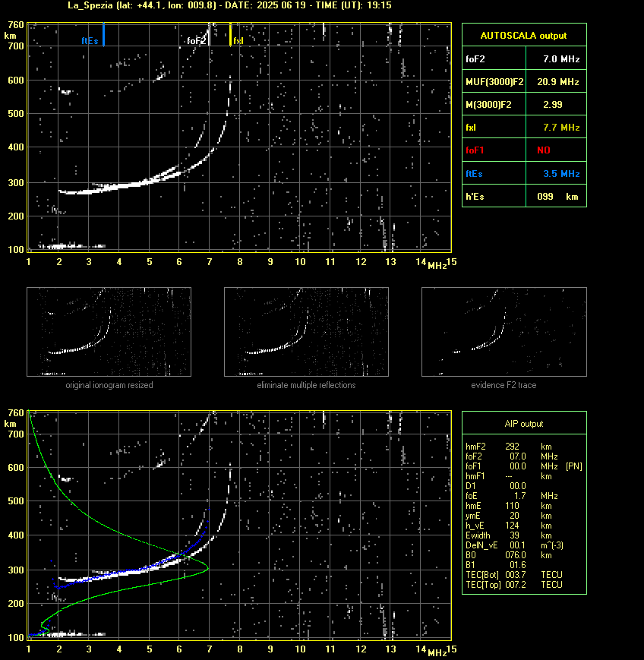Select the DelN_vE value 00.1
Viewport: 644px width, 660px height.
point(518,545)
